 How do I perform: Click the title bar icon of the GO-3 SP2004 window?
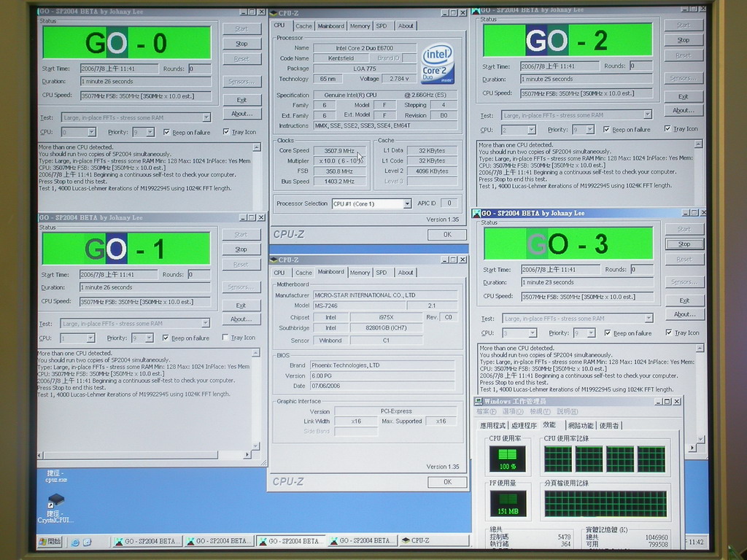tap(476, 214)
